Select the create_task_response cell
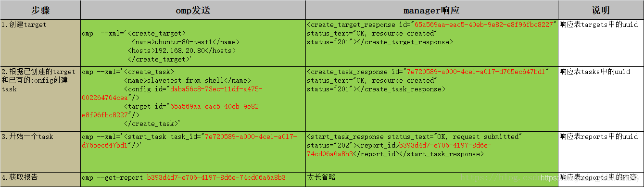Viewport: 644px width, 187px height. pos(431,99)
